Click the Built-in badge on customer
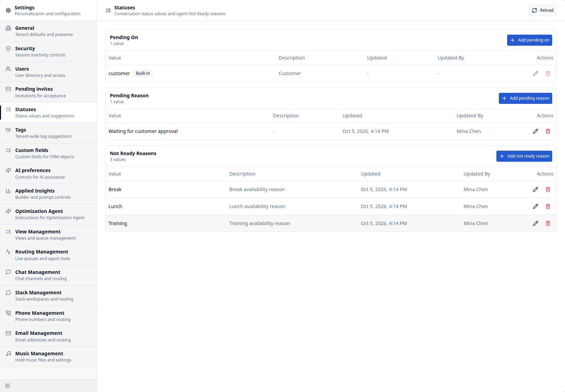The width and height of the screenshot is (565, 392). click(x=143, y=73)
